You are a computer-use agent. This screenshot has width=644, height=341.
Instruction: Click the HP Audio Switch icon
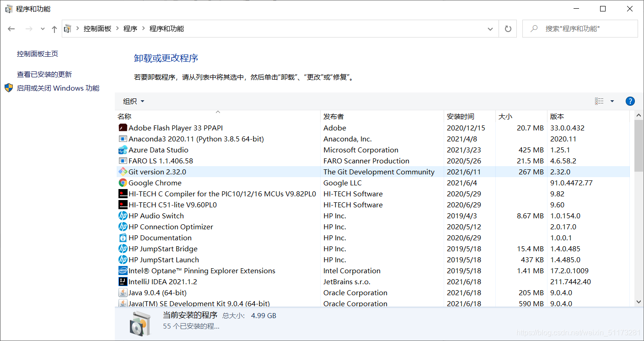click(x=123, y=216)
